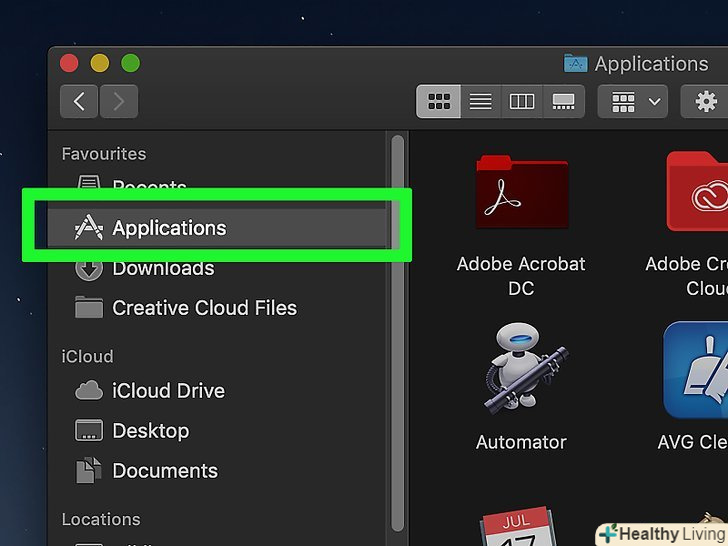Open iCloud Drive in the sidebar
728x546 pixels.
(217, 390)
